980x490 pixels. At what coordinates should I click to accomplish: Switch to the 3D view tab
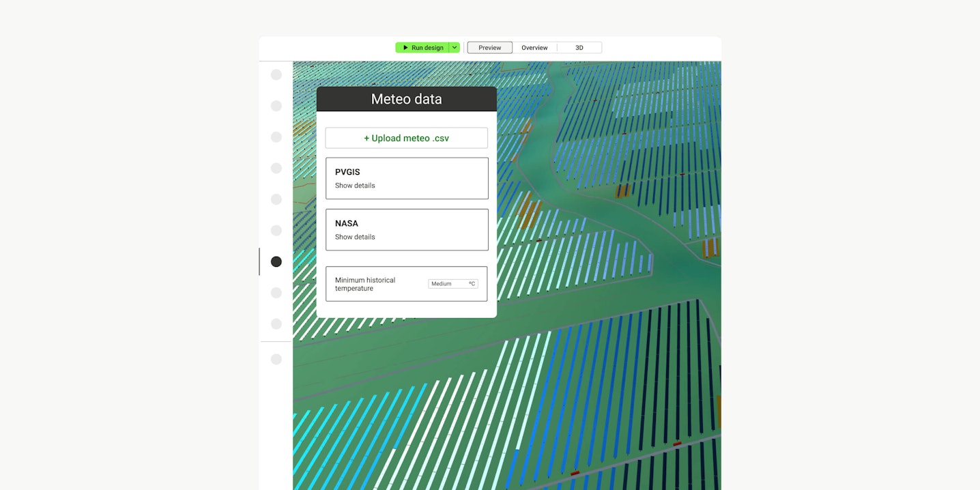click(x=579, y=48)
